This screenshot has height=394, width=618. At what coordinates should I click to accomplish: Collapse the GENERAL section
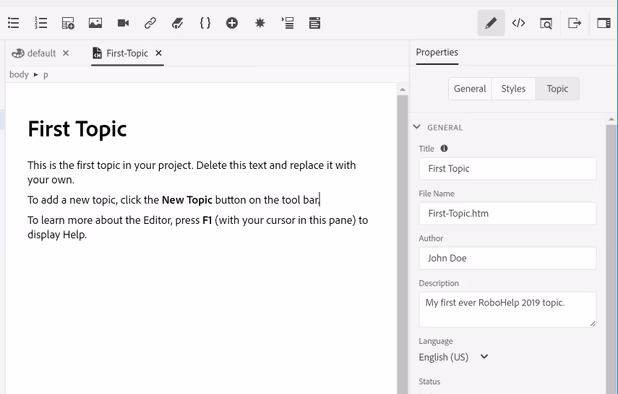click(x=417, y=127)
